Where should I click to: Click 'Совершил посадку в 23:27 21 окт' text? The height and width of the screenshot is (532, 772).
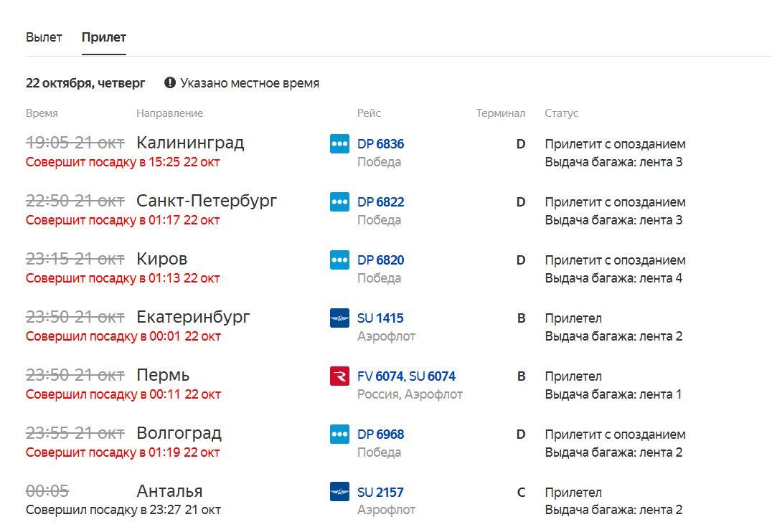coord(123,510)
